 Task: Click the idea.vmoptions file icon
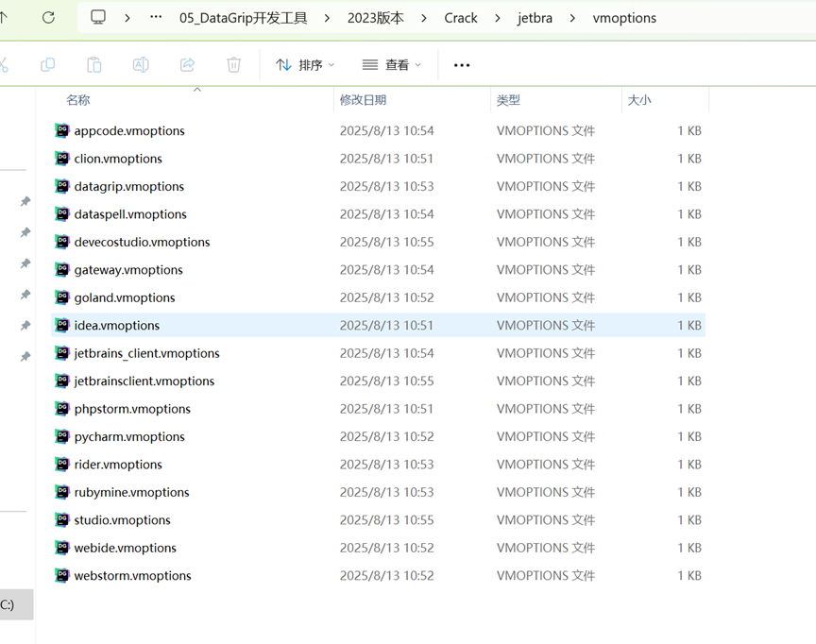point(62,325)
